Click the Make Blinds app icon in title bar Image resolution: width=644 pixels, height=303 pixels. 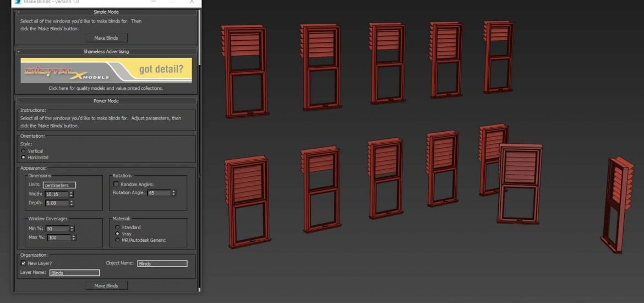(x=18, y=2)
